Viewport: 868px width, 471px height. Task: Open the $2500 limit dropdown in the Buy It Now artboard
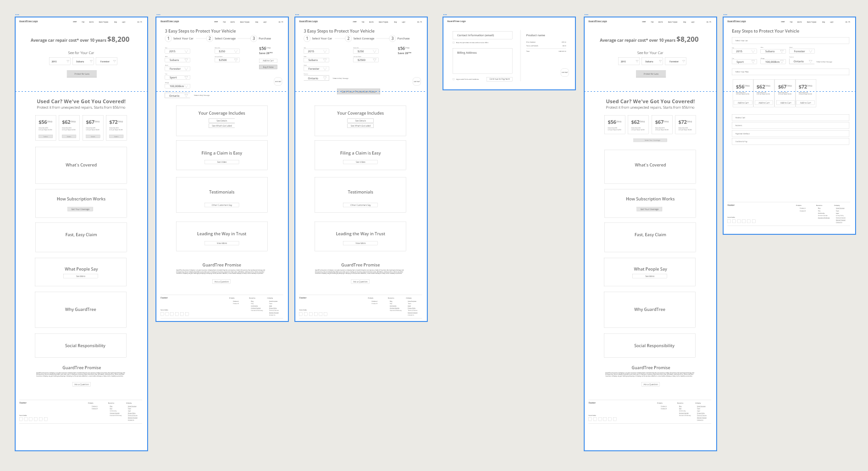[x=227, y=60]
